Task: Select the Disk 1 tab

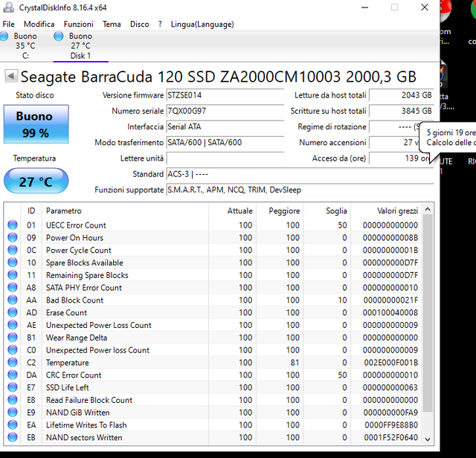Action: [81, 45]
